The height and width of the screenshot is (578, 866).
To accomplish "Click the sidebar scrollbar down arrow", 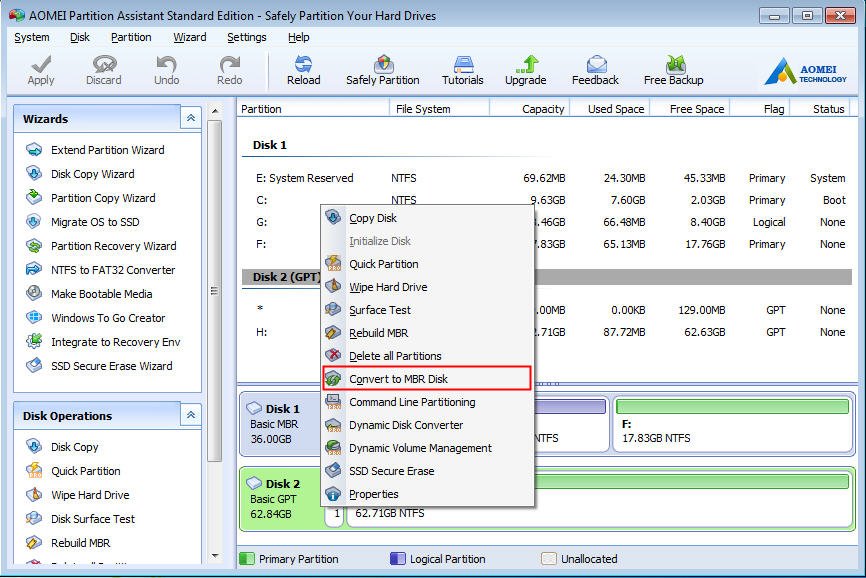I will [x=215, y=556].
